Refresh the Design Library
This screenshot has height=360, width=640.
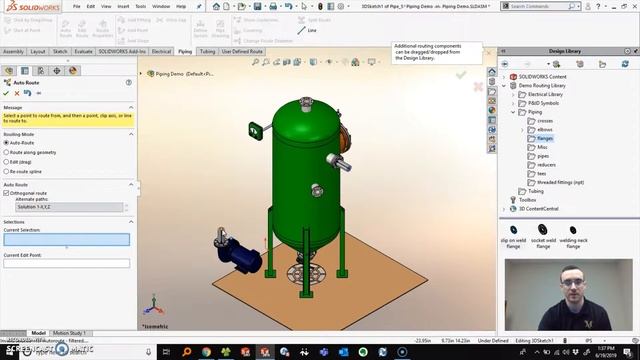click(x=625, y=64)
